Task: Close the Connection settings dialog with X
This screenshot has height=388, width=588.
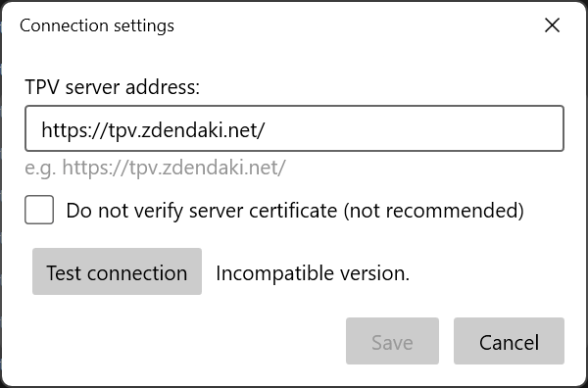Action: [552, 25]
